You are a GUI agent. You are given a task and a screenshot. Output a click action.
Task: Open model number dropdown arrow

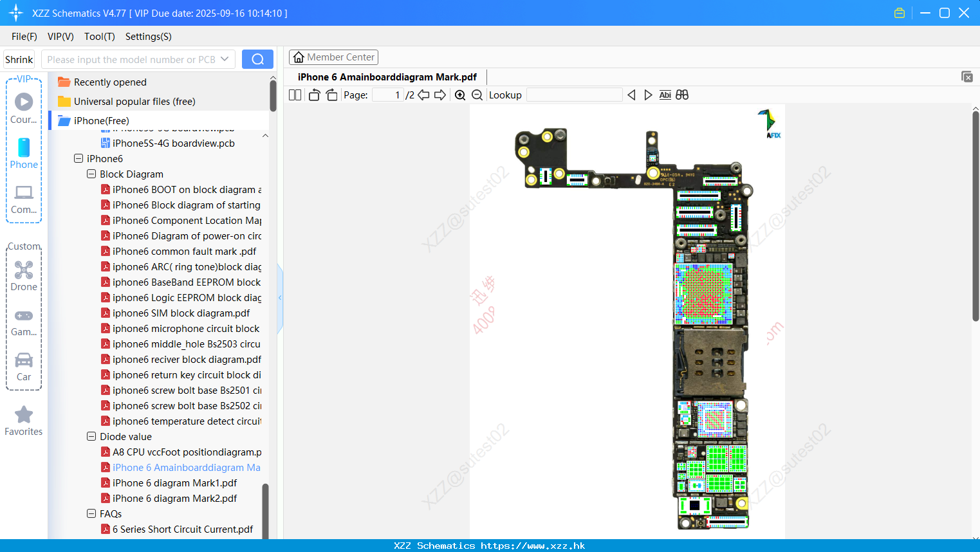(x=225, y=59)
